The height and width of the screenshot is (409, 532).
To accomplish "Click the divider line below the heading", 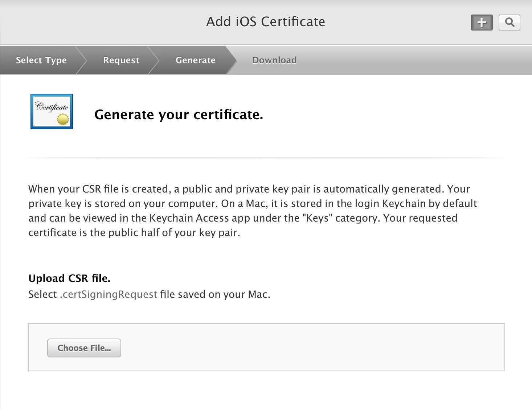I will click(x=266, y=158).
